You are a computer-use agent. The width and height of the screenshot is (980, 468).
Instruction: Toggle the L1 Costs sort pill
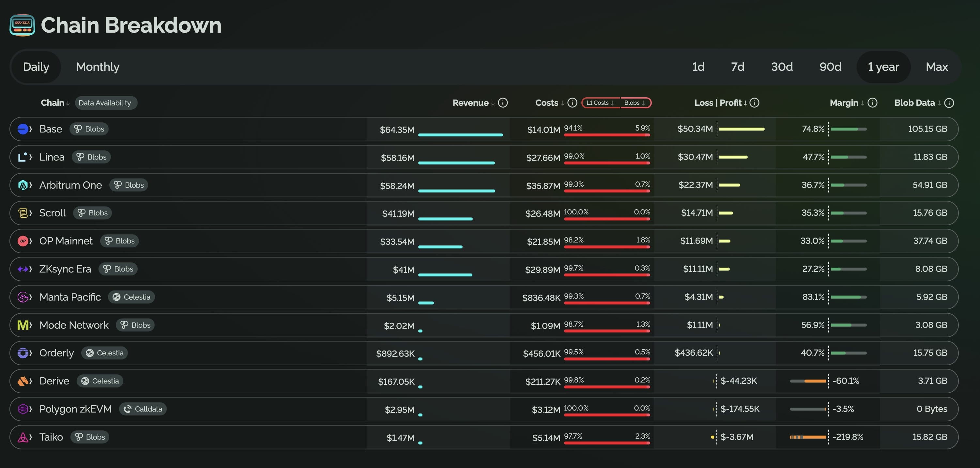point(600,103)
